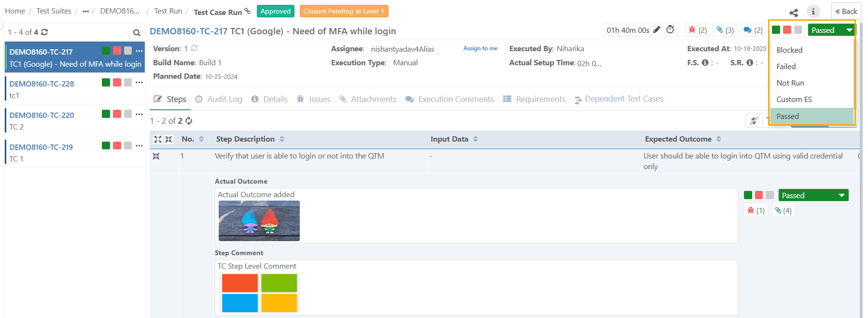The width and height of the screenshot is (868, 318).
Task: Switch to the Audit Log tab
Action: pyautogui.click(x=219, y=99)
